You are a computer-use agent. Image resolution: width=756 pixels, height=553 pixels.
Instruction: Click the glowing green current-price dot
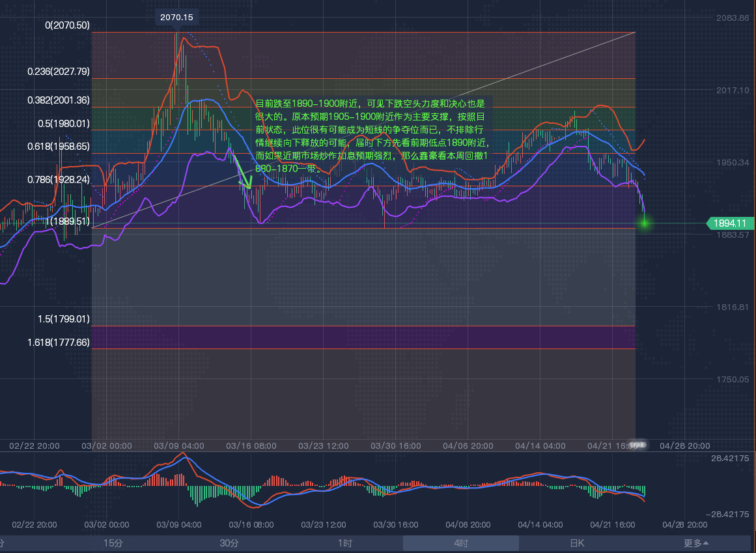pyautogui.click(x=645, y=223)
